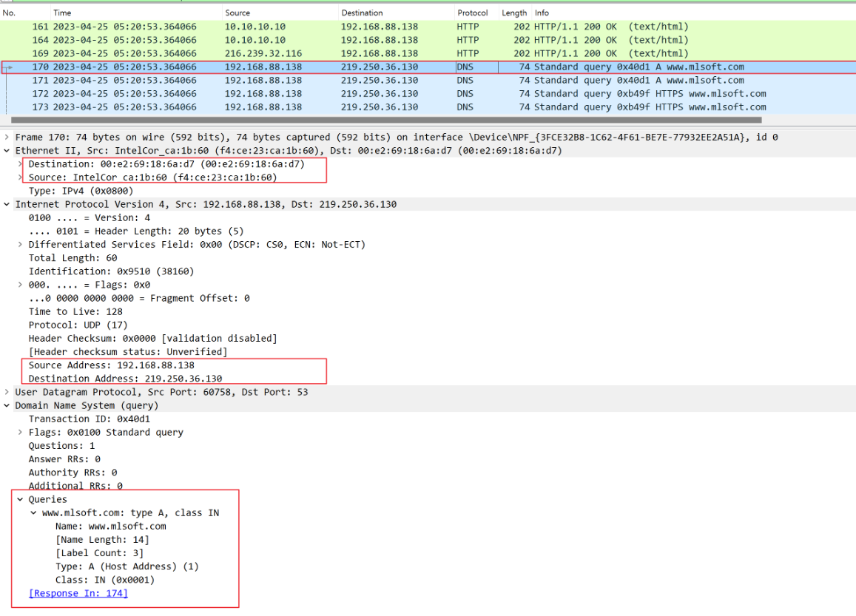Collapse the Ethernet II section

(7, 151)
